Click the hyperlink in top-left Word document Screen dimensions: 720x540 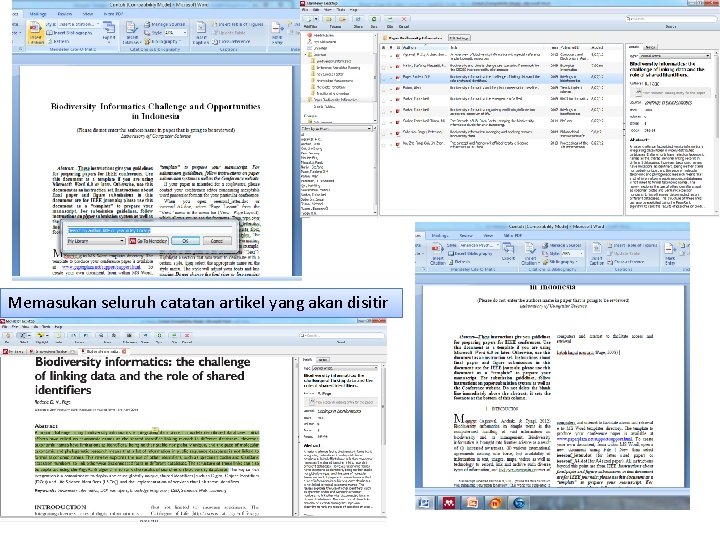tap(101, 267)
